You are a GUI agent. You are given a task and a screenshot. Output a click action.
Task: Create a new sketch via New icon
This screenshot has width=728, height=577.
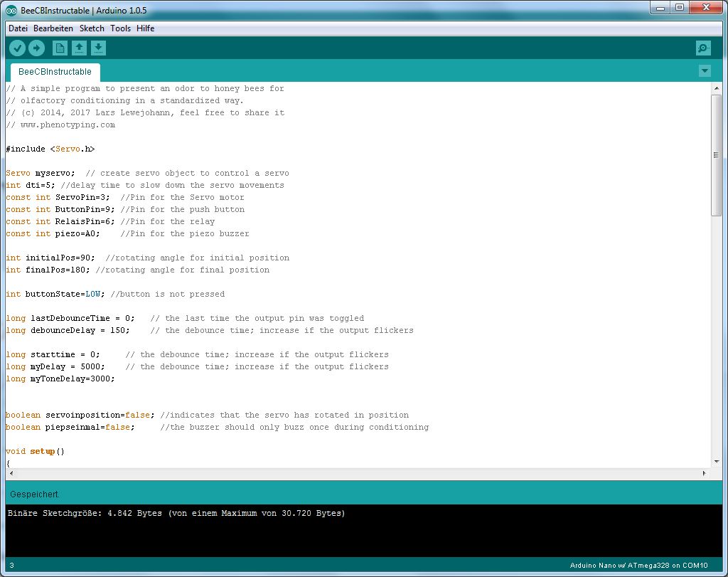(59, 48)
